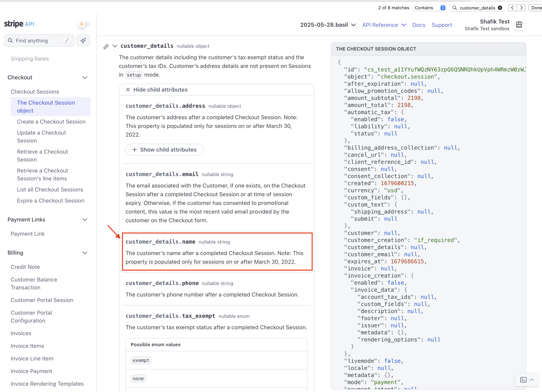Collapse the Billing sidebar section
The height and width of the screenshot is (392, 542).
coord(85,253)
